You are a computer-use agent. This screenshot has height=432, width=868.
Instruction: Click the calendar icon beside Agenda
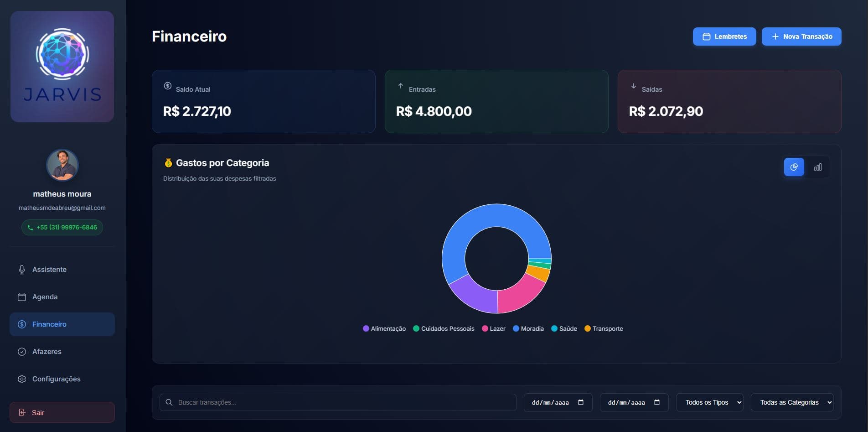[21, 297]
